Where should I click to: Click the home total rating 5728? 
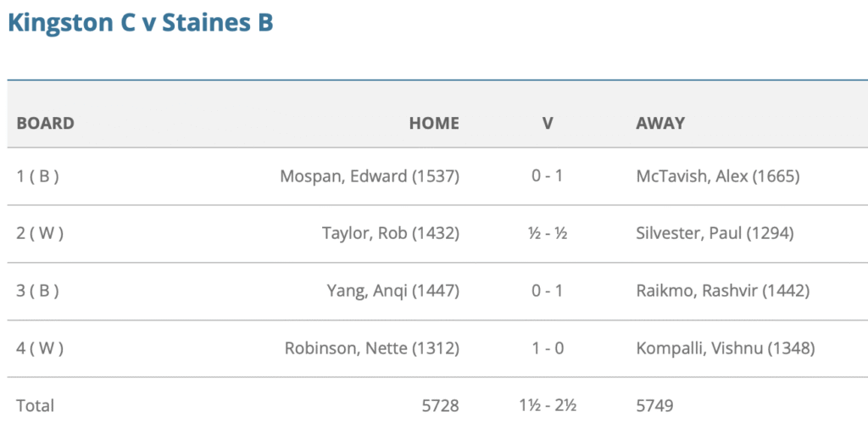point(441,406)
